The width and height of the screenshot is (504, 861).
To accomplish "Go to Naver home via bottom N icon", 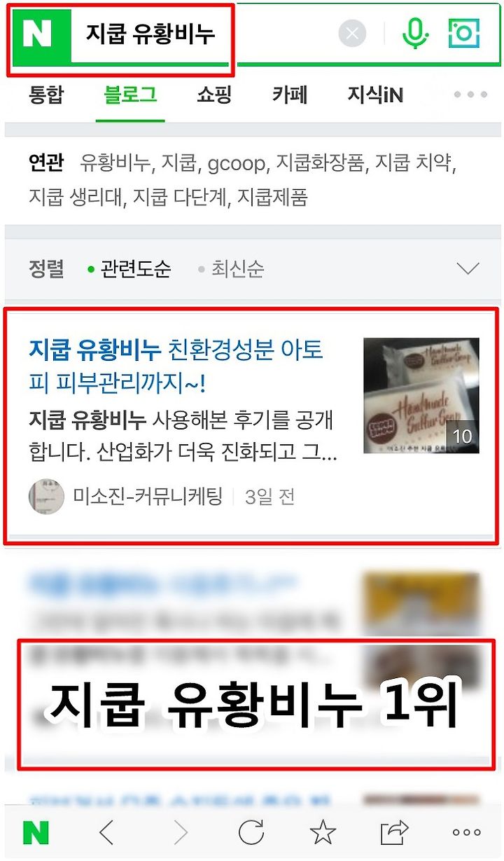I will (x=36, y=832).
